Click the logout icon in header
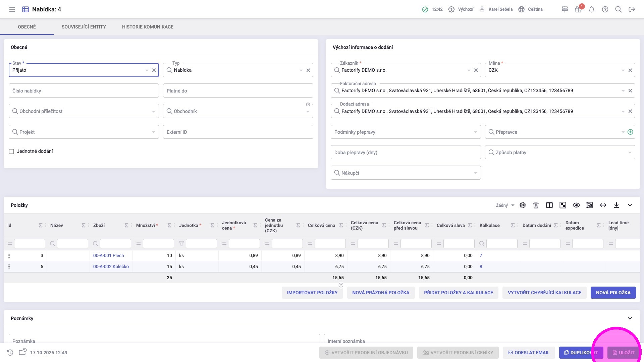Screen dimensions: 644x362 (x=632, y=9)
